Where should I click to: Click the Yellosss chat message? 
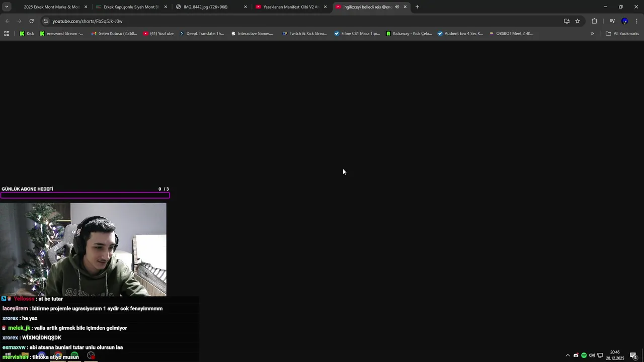33,299
